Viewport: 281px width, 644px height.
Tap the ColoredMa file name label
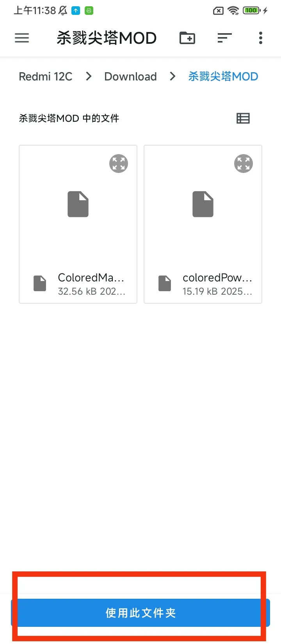coord(91,278)
